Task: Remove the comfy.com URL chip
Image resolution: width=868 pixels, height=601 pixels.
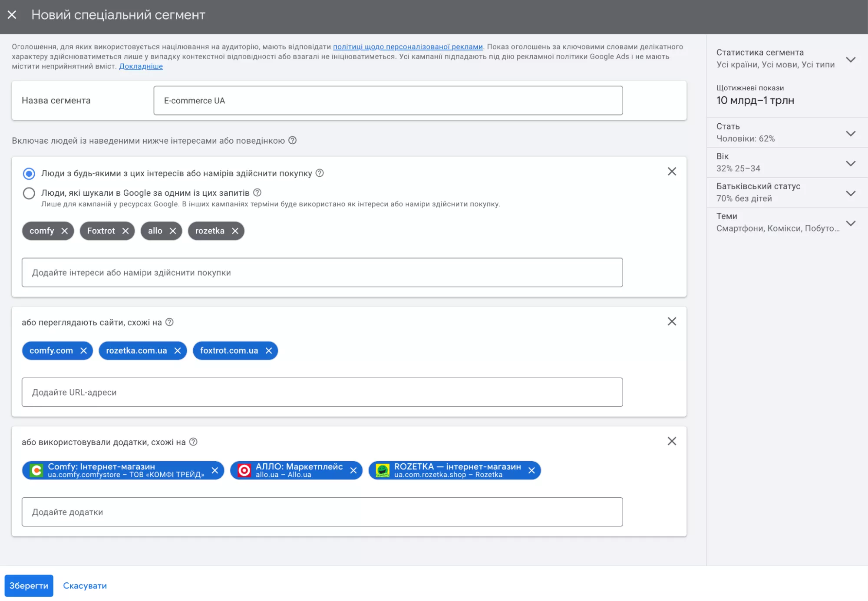Action: click(x=84, y=350)
